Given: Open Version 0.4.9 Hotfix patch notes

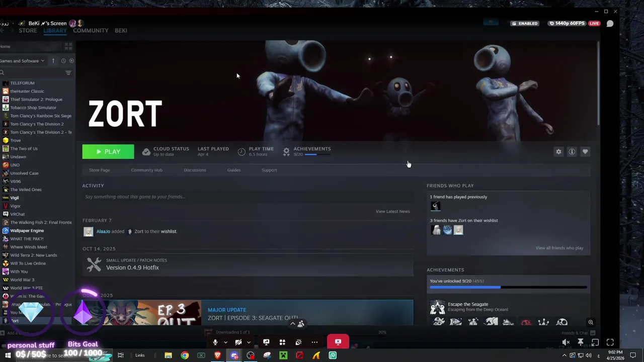Looking at the screenshot, I should pyautogui.click(x=248, y=264).
